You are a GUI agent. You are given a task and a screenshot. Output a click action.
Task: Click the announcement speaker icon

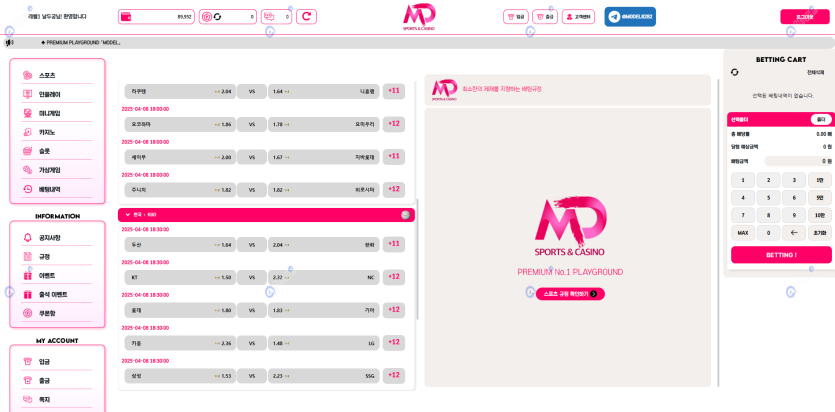9,43
